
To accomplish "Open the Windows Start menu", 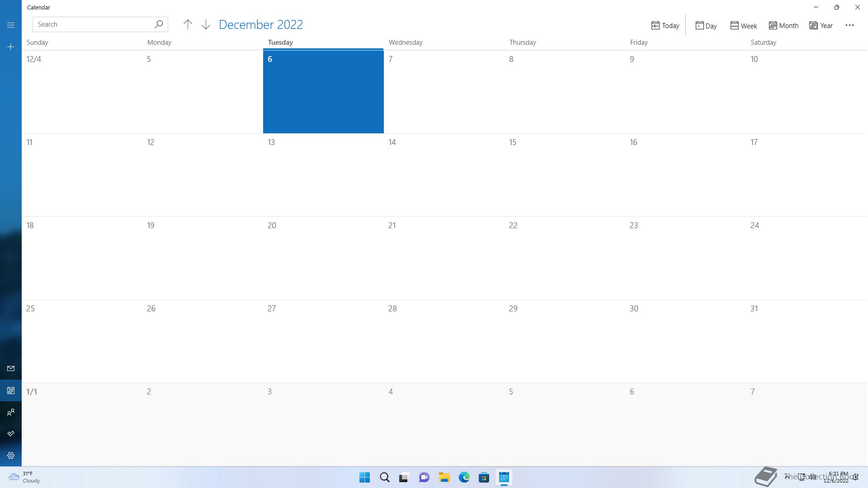I will tap(364, 478).
